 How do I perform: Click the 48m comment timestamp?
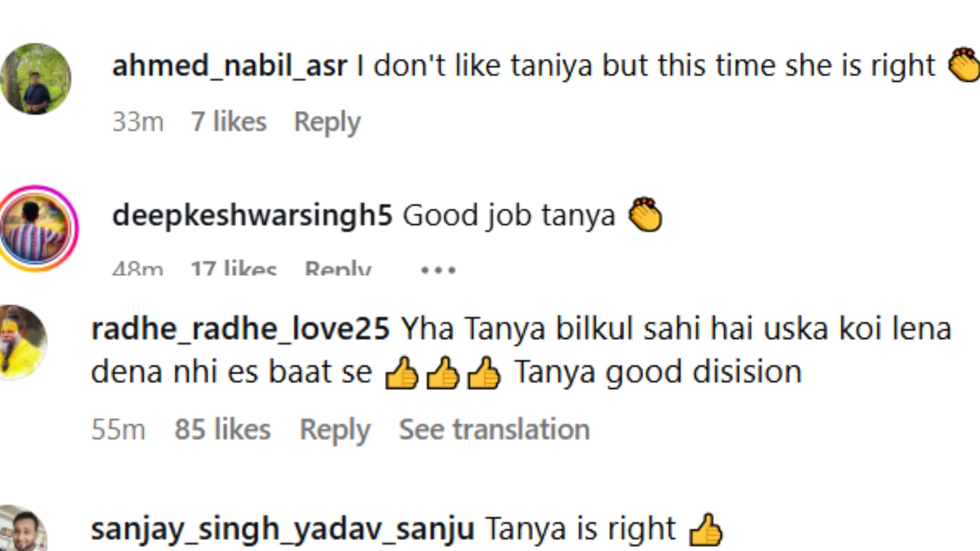pyautogui.click(x=138, y=268)
